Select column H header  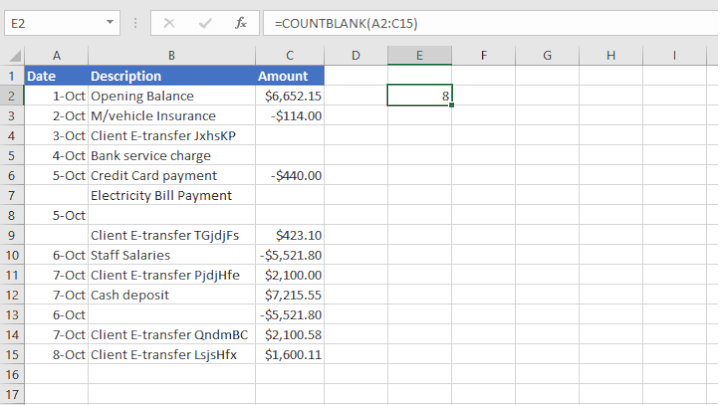click(x=611, y=56)
